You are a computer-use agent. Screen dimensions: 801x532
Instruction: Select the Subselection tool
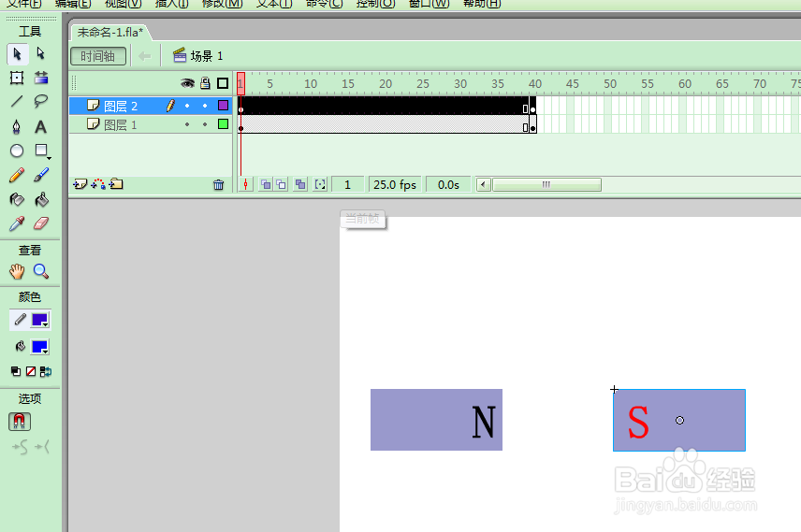(x=41, y=53)
